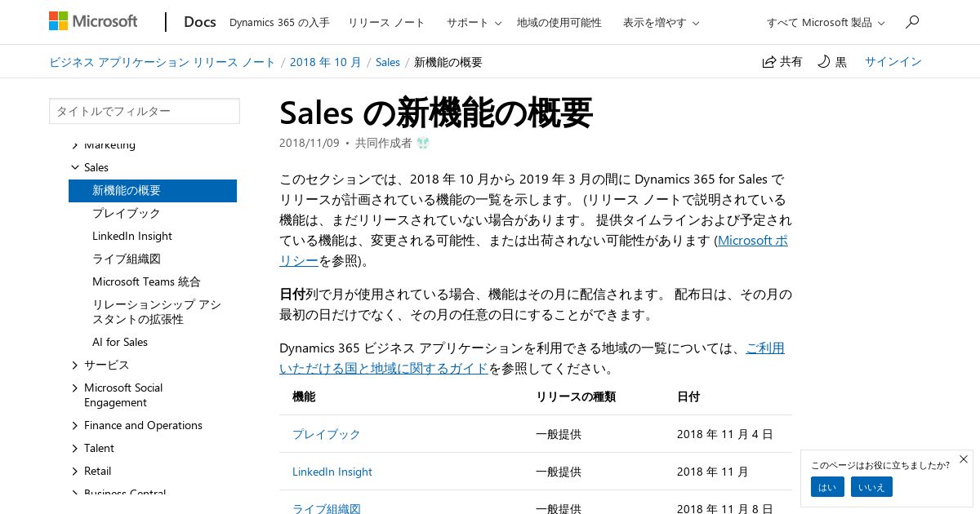Click the リリースの種類 column header
Screen dimensions: 980x514
click(576, 397)
